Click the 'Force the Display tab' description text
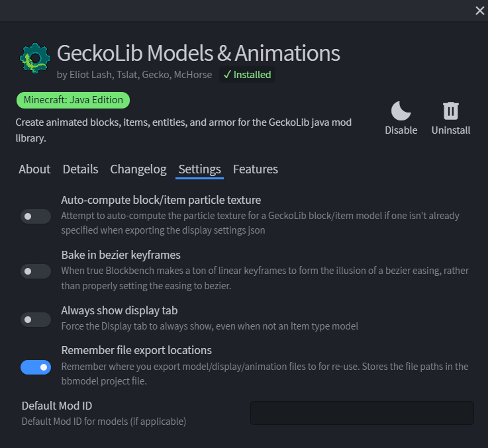 (x=209, y=326)
